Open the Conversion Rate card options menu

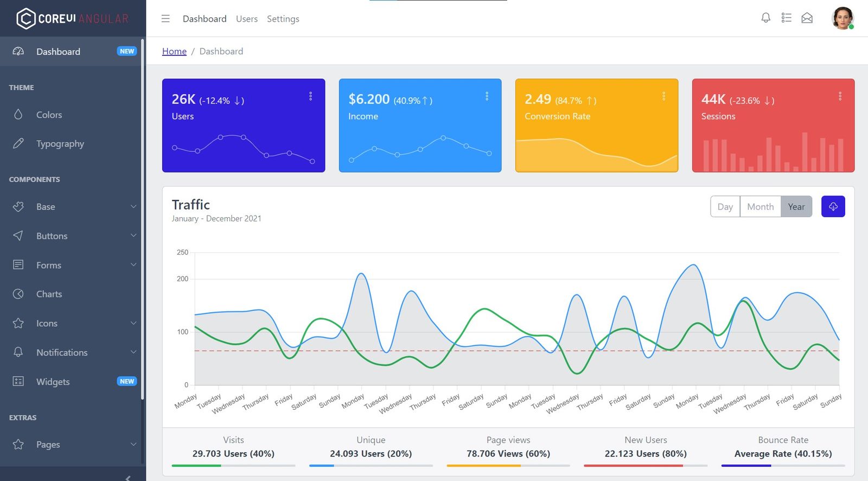click(663, 96)
